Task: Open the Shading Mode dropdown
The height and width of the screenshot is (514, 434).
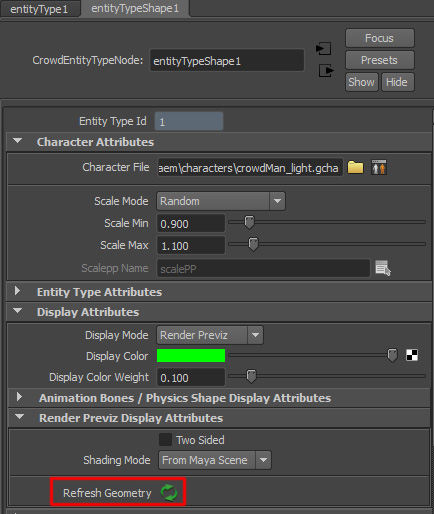Action: [215, 460]
